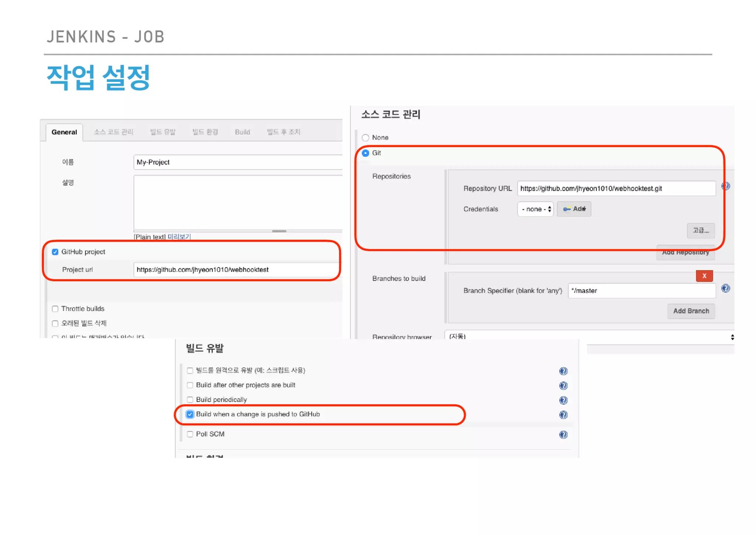This screenshot has width=756, height=535.
Task: Click the 이름 field containing My-Project
Action: (x=238, y=162)
